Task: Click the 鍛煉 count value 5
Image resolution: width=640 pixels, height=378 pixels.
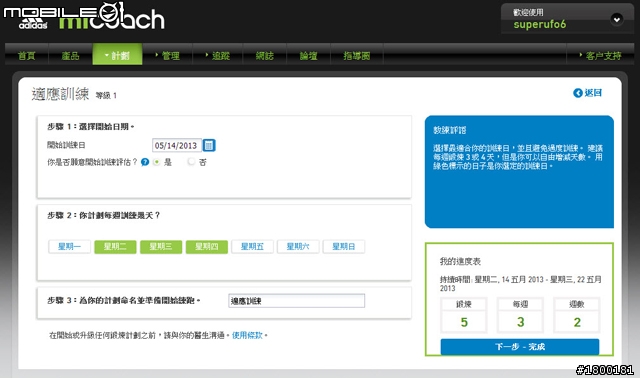Action: point(464,322)
